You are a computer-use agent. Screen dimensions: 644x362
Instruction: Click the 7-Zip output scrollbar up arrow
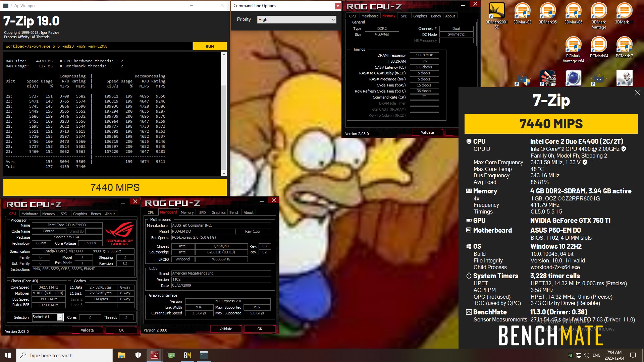(x=224, y=54)
